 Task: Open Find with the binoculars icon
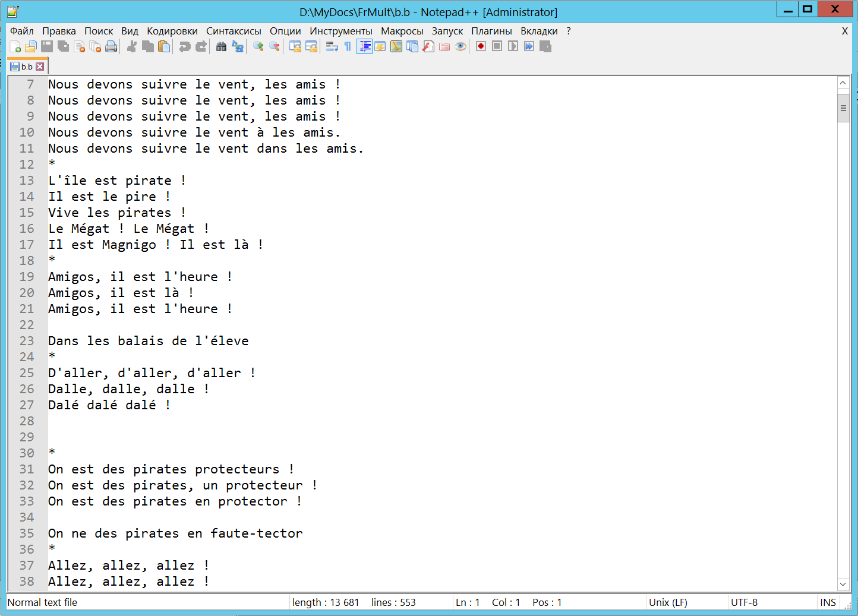coord(221,47)
